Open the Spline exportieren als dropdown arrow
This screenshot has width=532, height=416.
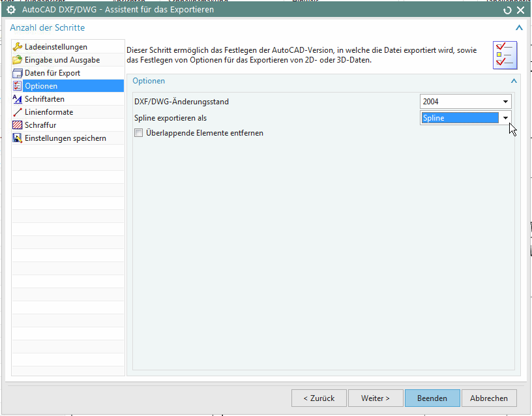coord(505,118)
